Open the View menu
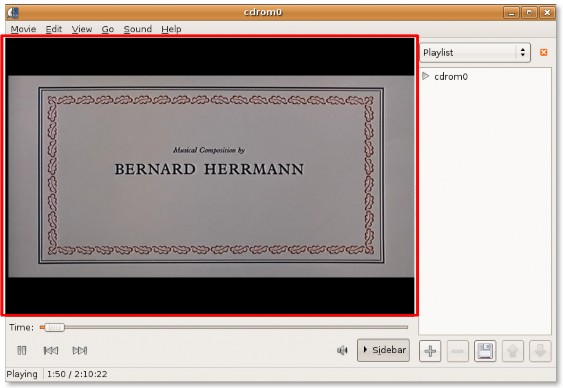The image size is (563, 388). tap(82, 29)
